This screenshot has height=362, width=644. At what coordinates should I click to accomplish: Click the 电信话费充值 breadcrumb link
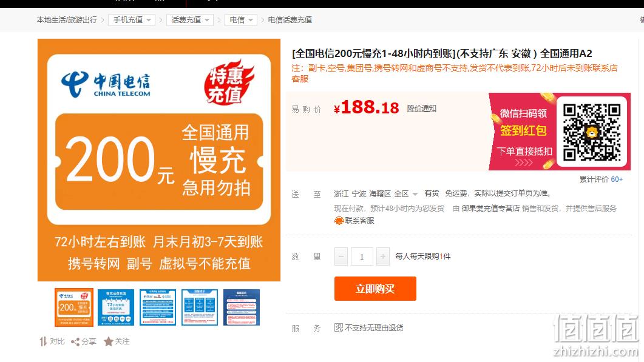point(290,19)
